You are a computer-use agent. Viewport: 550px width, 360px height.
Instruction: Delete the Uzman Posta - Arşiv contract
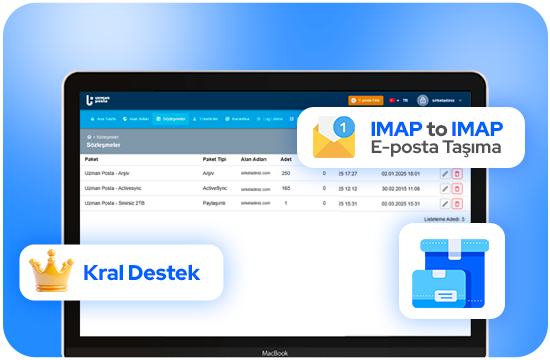pyautogui.click(x=457, y=174)
